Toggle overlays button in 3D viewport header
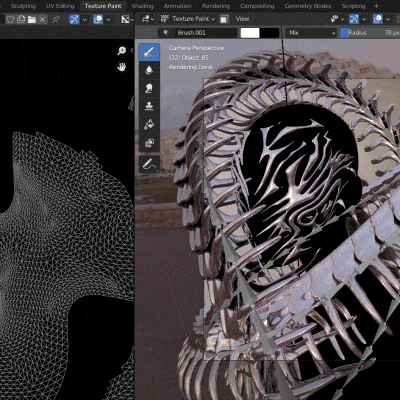400x400 pixels. [x=378, y=19]
